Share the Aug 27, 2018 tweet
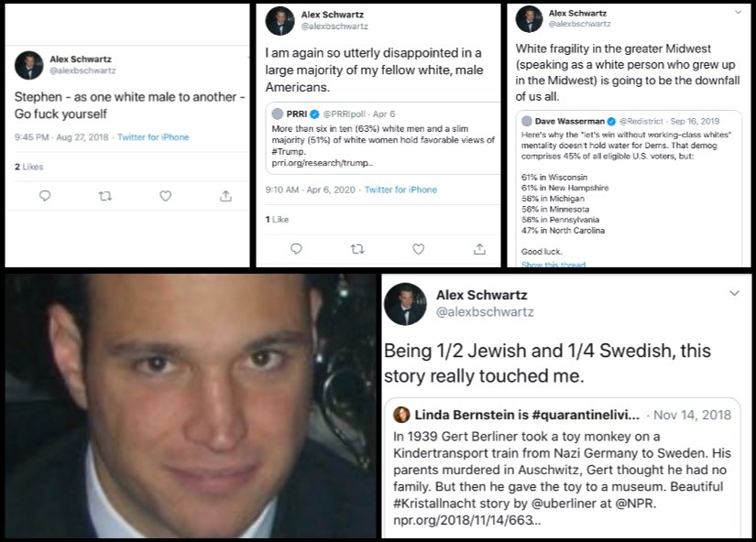Screen dimensions: 756x542 [x=225, y=196]
